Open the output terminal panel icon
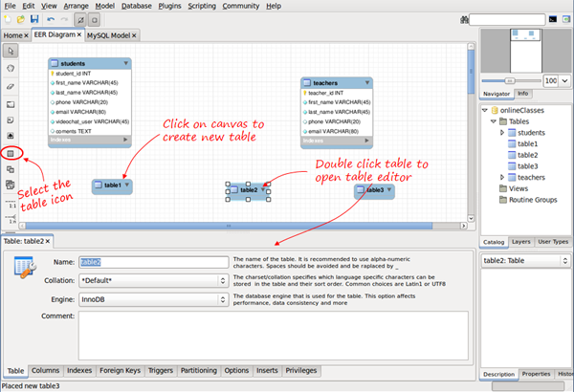Image resolution: width=574 pixels, height=392 pixels. point(553,19)
